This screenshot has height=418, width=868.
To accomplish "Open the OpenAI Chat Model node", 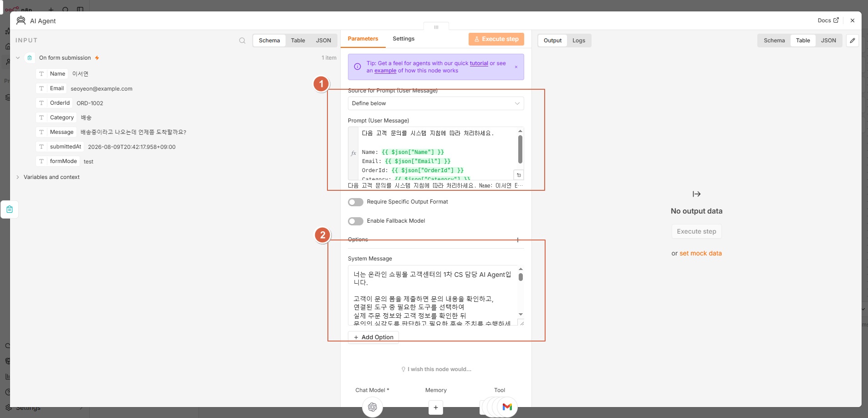I will [372, 407].
